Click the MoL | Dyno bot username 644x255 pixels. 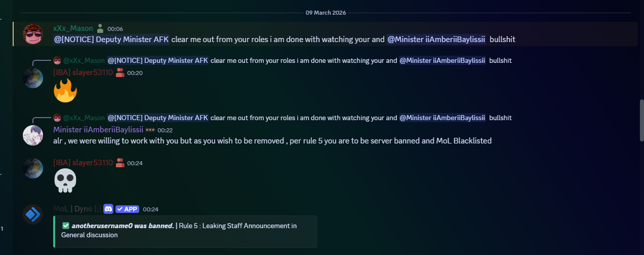tap(76, 209)
